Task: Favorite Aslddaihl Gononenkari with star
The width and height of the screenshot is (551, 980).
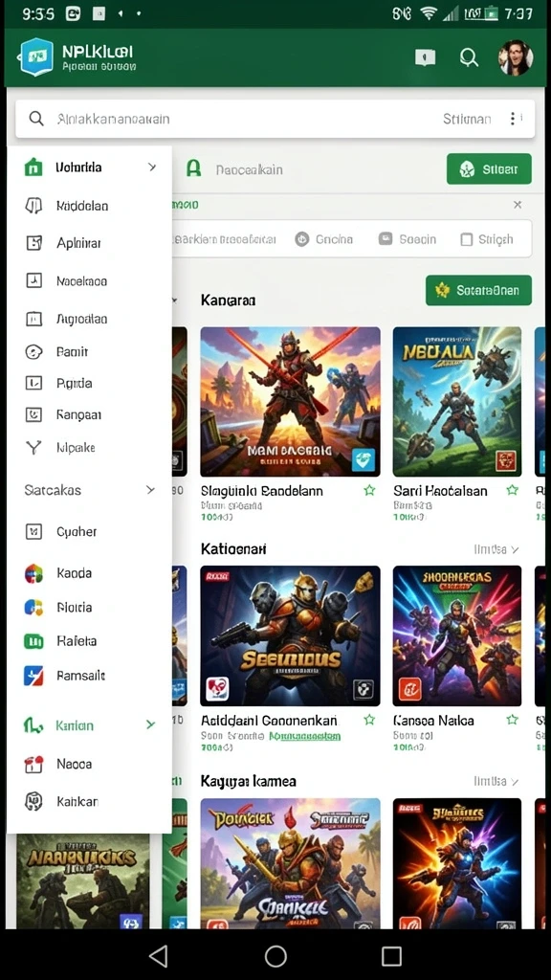Action: [x=369, y=720]
